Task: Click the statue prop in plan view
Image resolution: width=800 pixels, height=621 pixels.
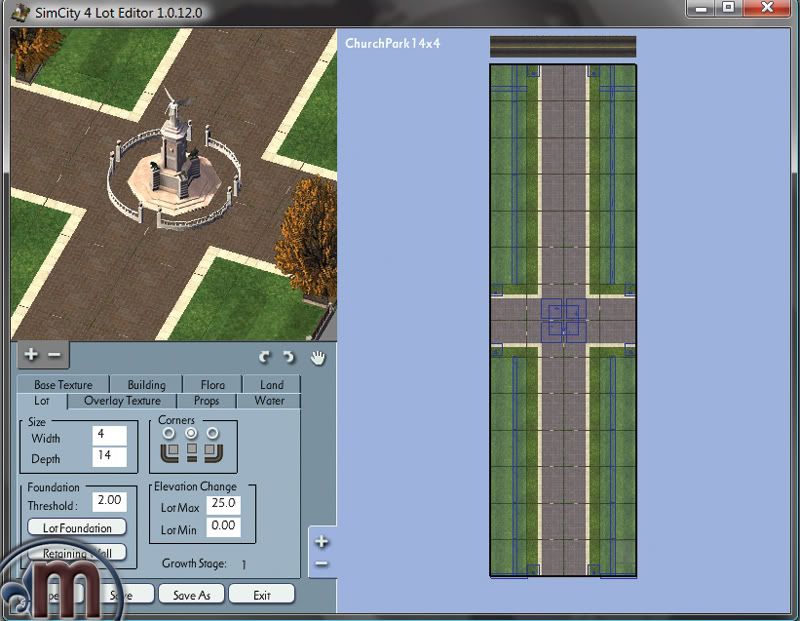Action: point(562,320)
